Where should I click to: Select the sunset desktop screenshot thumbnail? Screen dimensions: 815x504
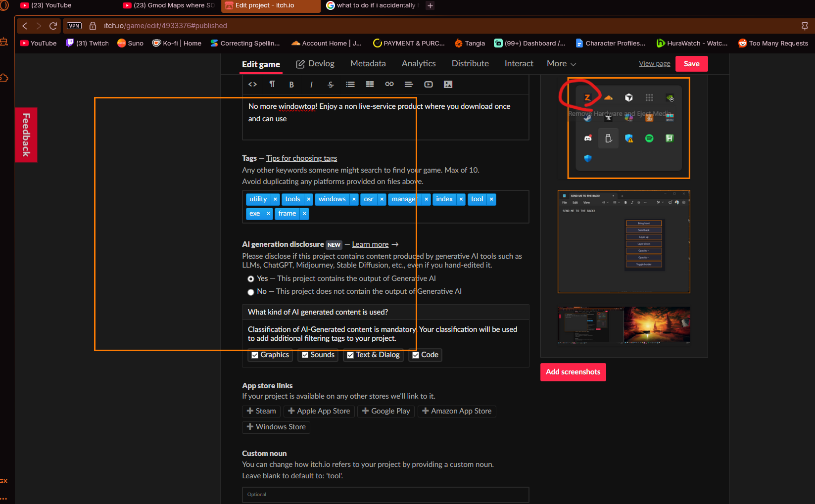(x=623, y=325)
